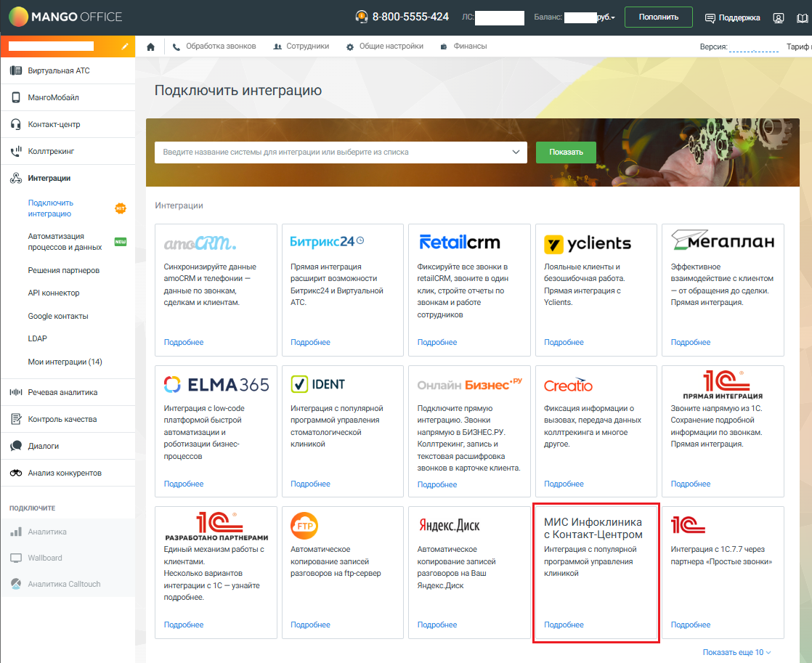Click Подробнее under ELMA365
The image size is (812, 663).
(x=184, y=484)
